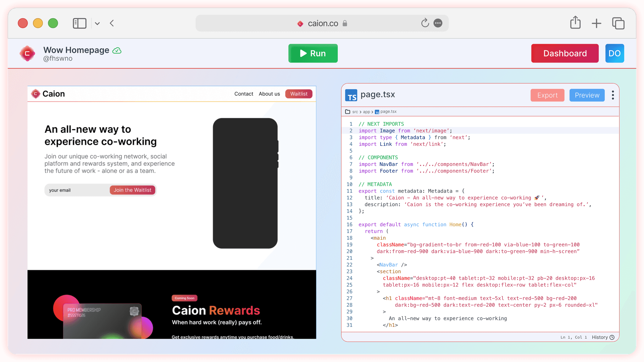Click the lock icon in the address bar
Screen dimensions: 644x362
tap(345, 23)
